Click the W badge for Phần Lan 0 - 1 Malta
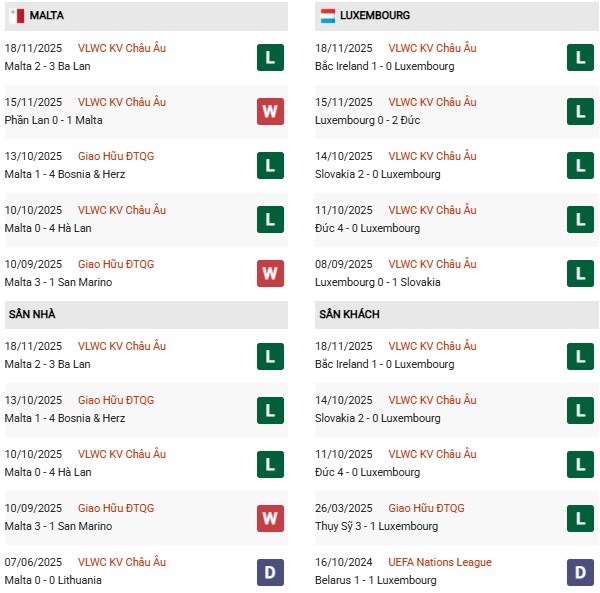 tap(270, 111)
